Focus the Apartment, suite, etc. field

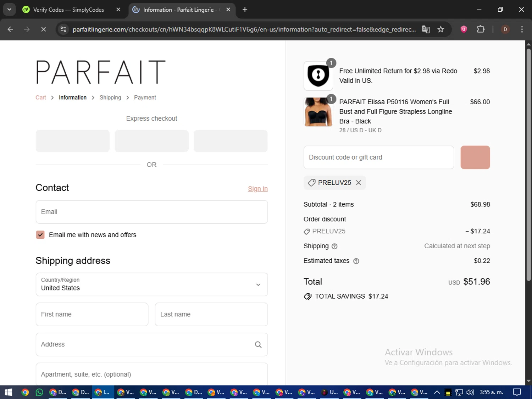coord(152,374)
